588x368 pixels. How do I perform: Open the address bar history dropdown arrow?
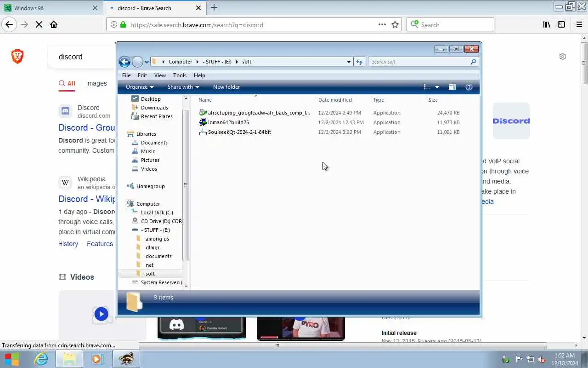349,62
